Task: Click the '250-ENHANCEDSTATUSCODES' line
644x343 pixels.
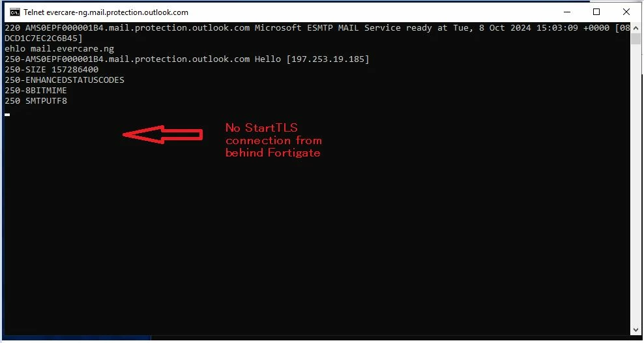Action: tap(65, 80)
